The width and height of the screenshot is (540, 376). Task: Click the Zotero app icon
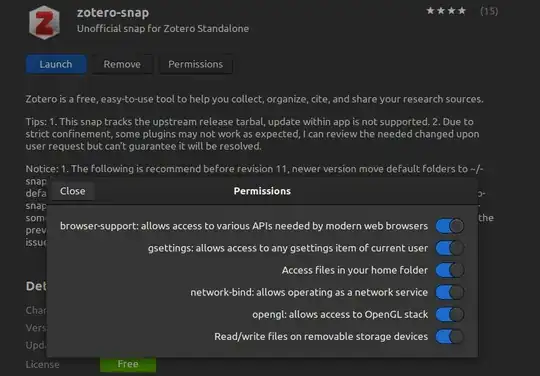tap(44, 22)
